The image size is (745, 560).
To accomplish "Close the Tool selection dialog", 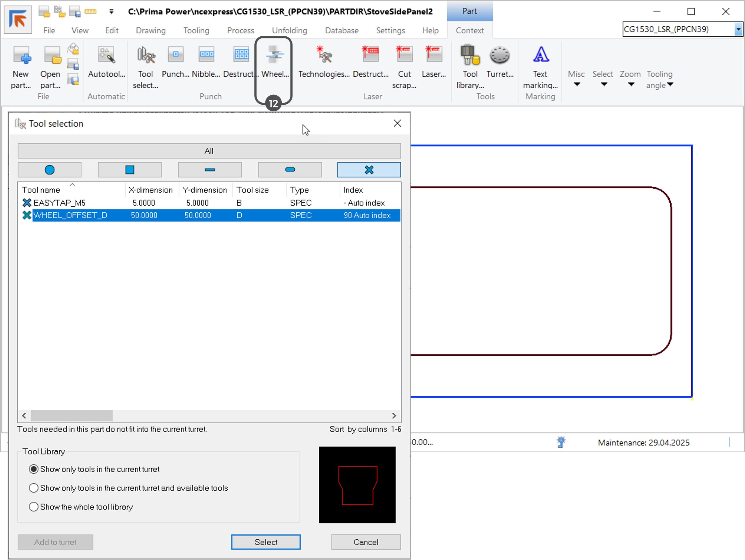I will click(398, 124).
